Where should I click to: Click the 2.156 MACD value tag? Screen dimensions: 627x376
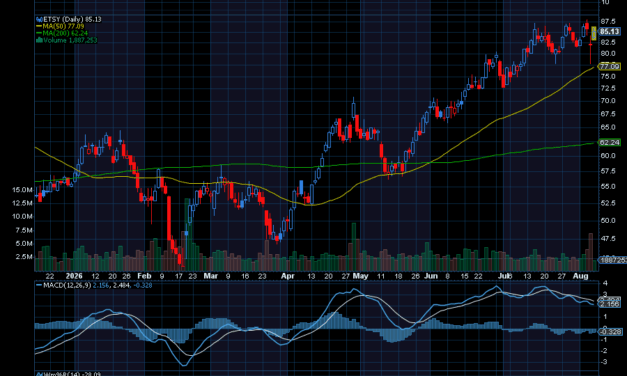point(609,304)
